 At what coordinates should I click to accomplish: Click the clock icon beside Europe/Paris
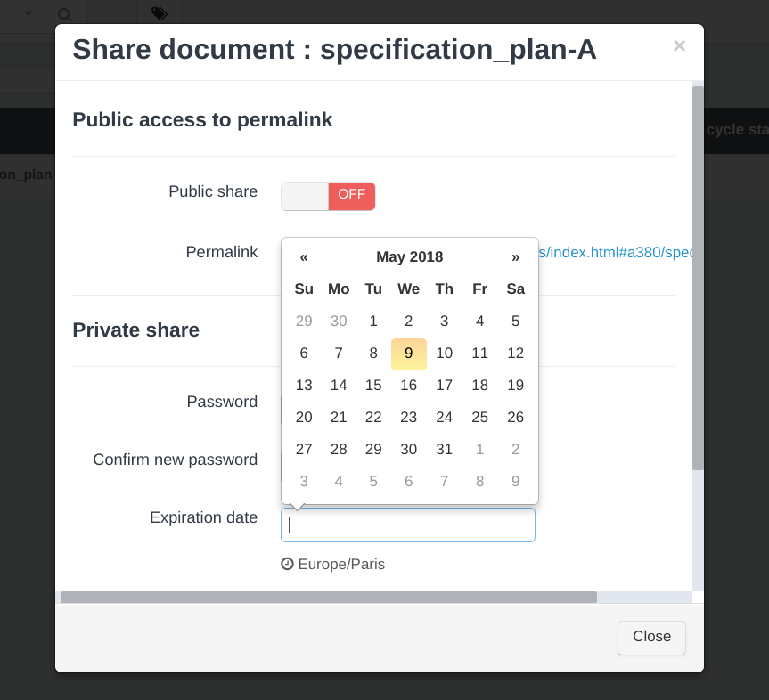click(287, 564)
